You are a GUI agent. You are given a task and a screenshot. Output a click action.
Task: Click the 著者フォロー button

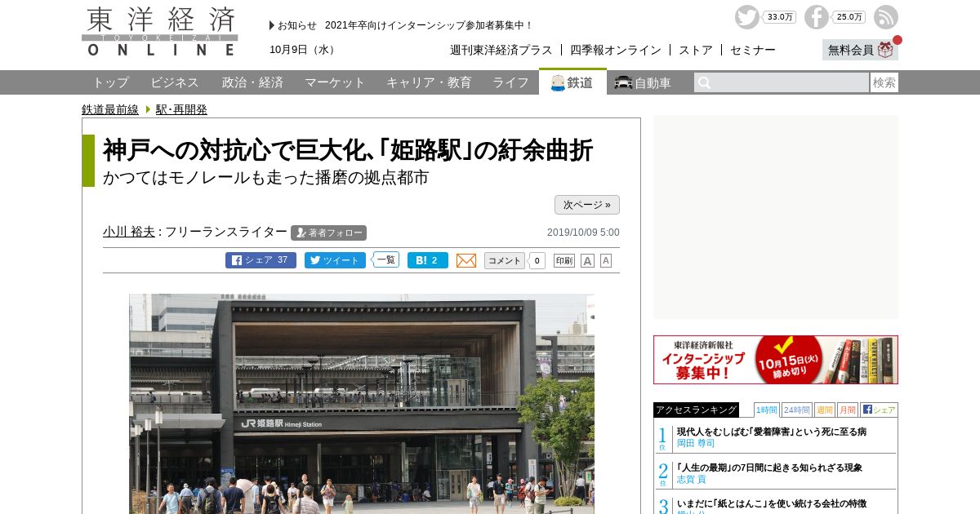pos(328,233)
